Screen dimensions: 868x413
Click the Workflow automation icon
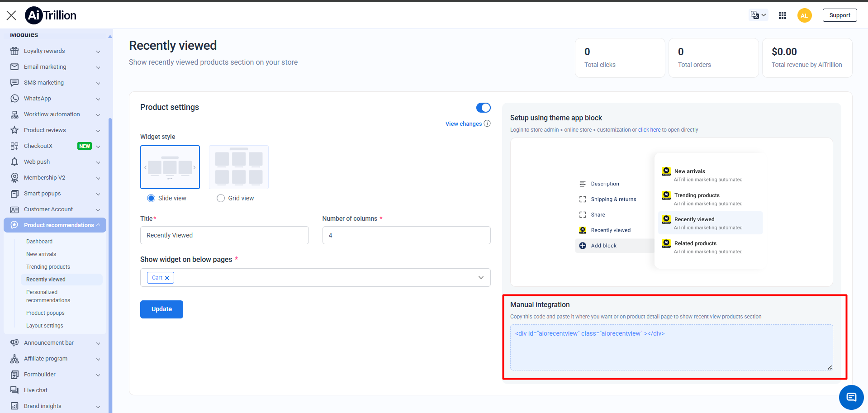(14, 114)
